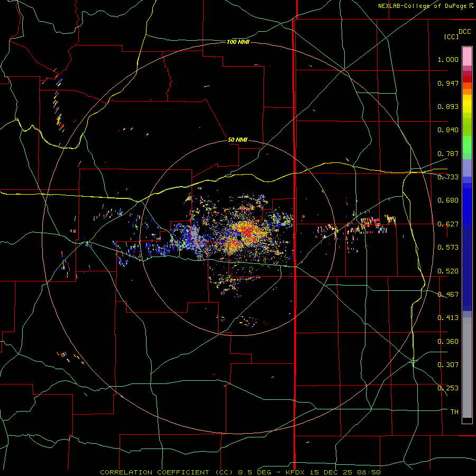Pick the pink segment of the color bar

click(467, 56)
